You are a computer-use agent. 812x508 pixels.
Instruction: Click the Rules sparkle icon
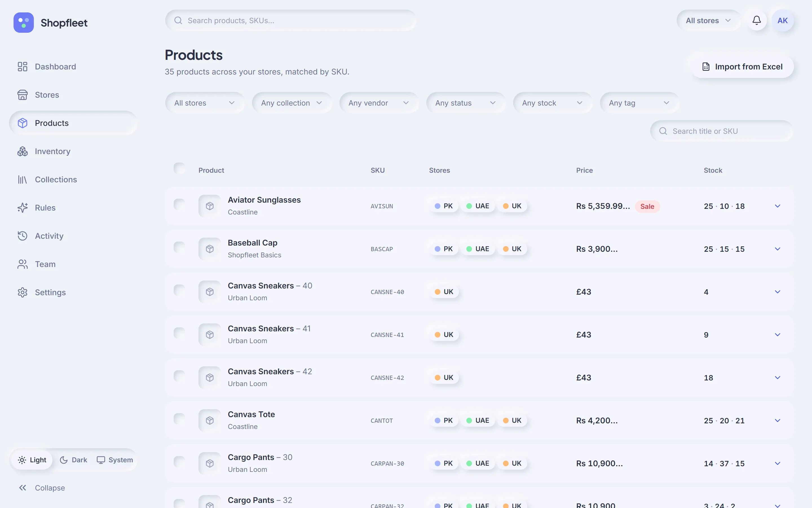coord(23,208)
